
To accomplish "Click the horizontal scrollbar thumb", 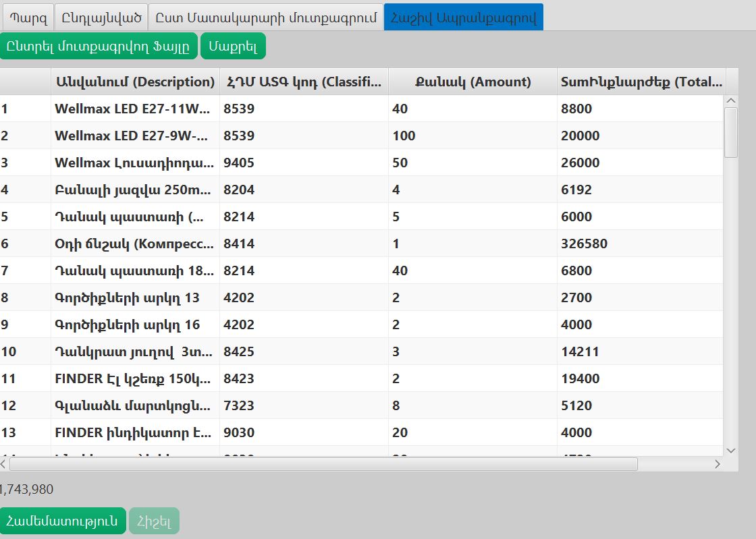I will pos(323,464).
